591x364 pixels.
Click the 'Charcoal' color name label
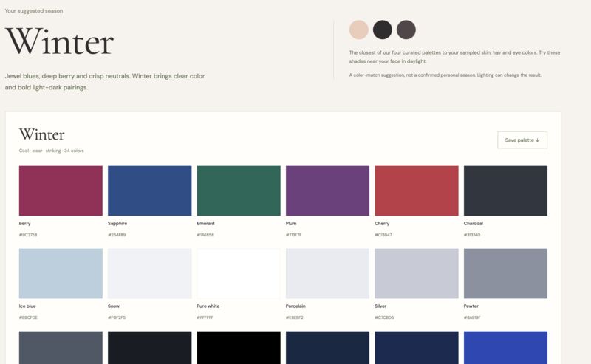473,224
